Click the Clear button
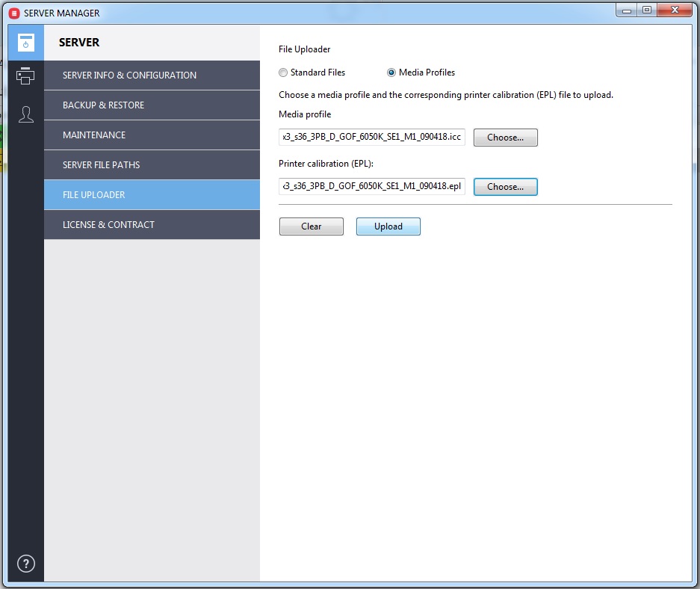 [x=312, y=226]
